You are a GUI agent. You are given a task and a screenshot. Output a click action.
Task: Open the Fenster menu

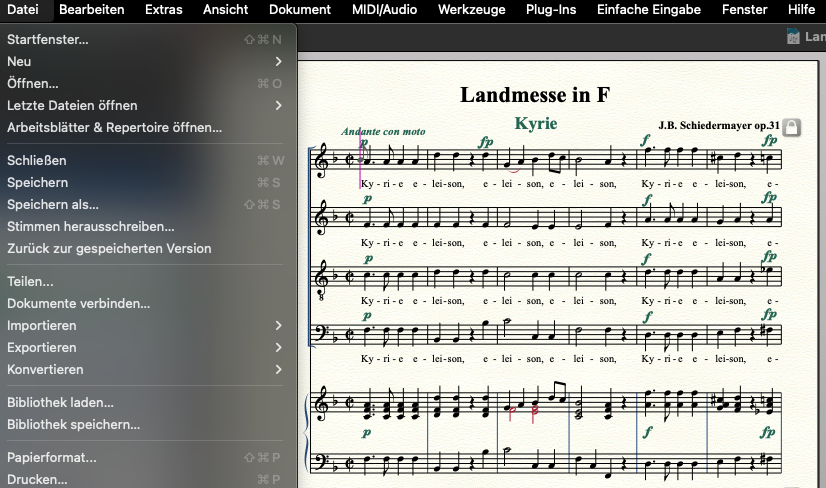tap(744, 9)
